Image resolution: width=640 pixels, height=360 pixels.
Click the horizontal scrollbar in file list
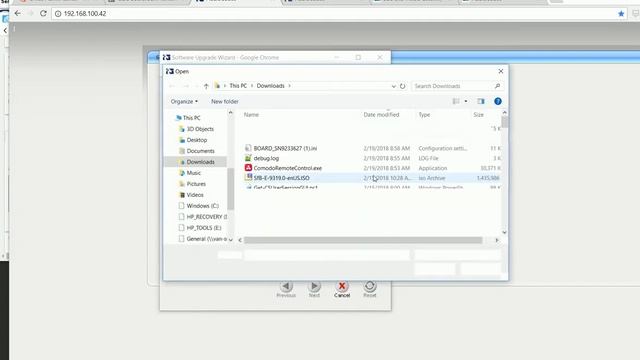point(363,240)
